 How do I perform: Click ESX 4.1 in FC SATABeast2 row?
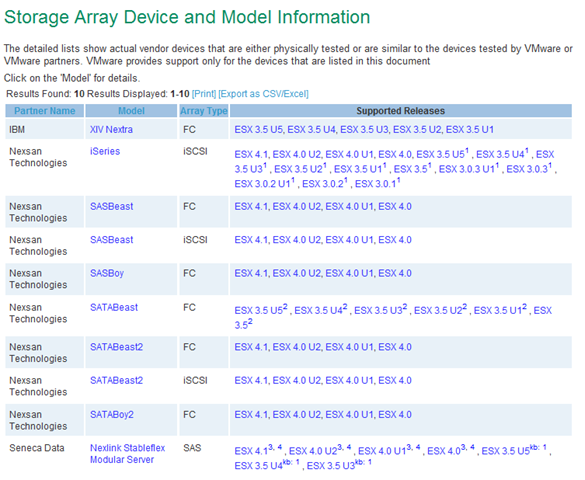(251, 347)
